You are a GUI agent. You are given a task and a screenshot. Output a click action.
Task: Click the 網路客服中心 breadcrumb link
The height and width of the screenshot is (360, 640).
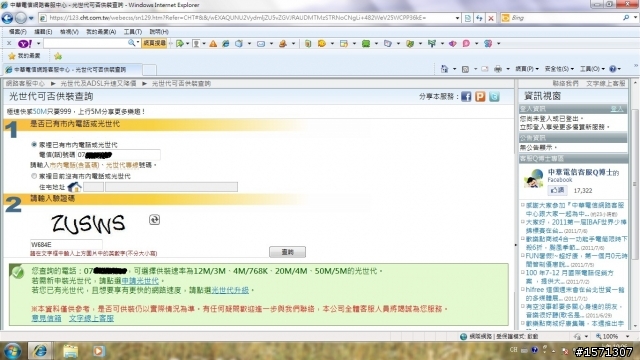point(25,83)
